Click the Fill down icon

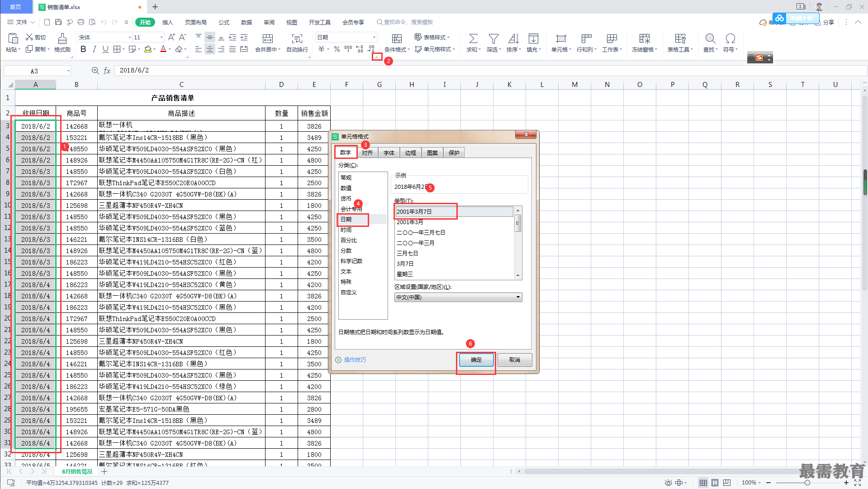(x=533, y=38)
